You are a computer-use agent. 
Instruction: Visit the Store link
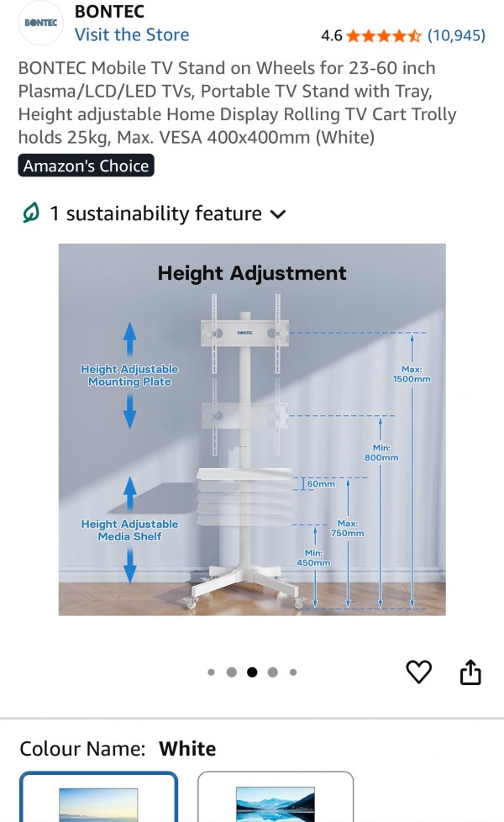[132, 34]
